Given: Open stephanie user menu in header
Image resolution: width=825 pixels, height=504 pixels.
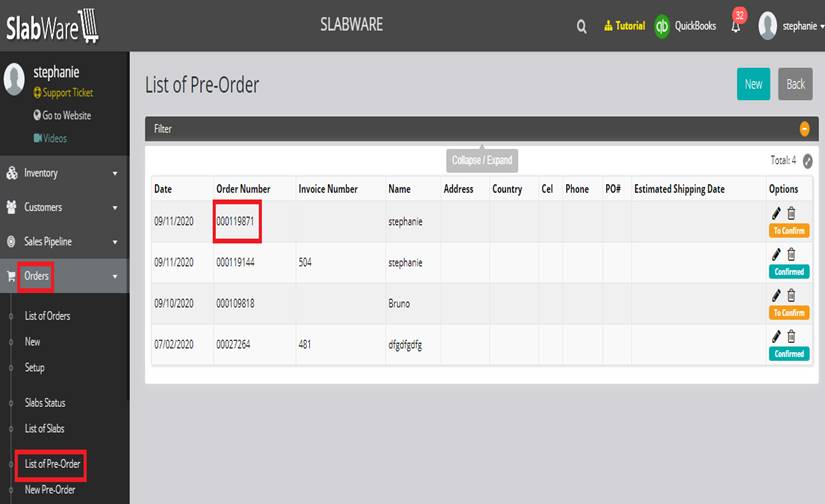Looking at the screenshot, I should pyautogui.click(x=803, y=26).
